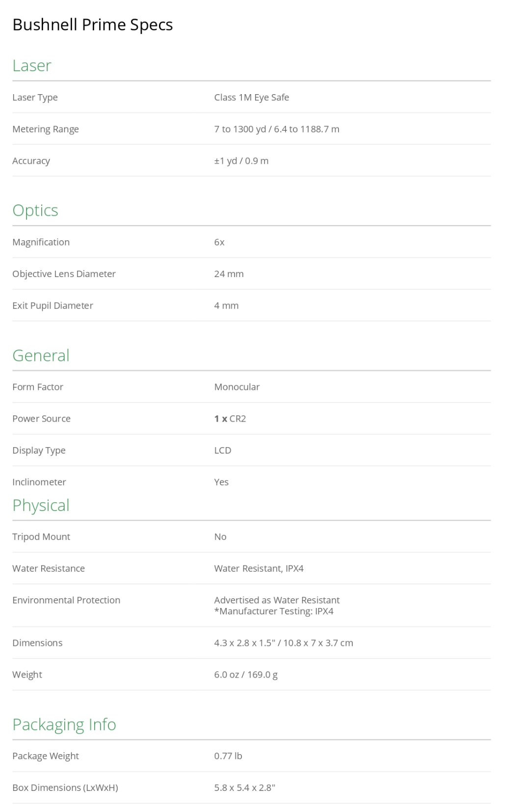
Task: Select the Laser section heading
Action: point(31,65)
